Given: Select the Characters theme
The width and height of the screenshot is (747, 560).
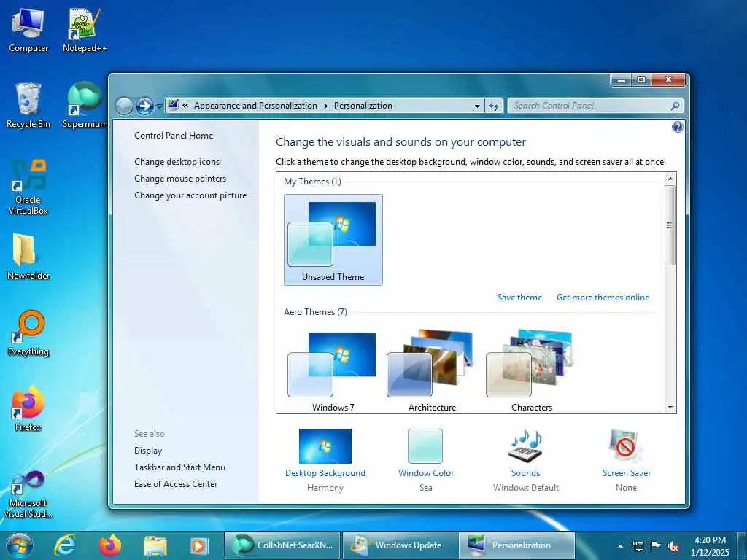Looking at the screenshot, I should click(x=532, y=370).
